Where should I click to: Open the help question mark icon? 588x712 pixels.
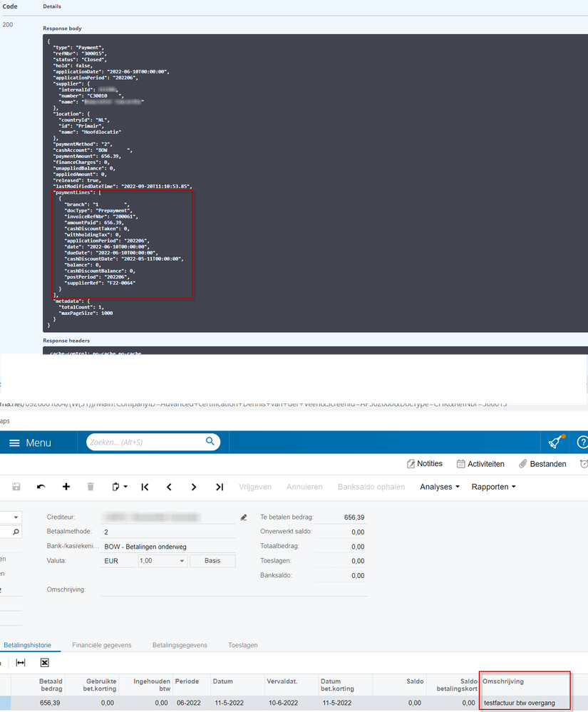[x=582, y=442]
